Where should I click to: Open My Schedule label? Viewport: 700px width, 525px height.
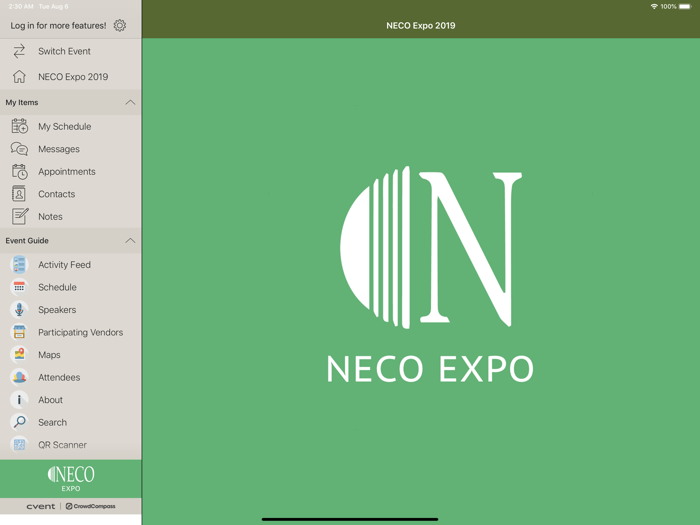click(x=65, y=126)
